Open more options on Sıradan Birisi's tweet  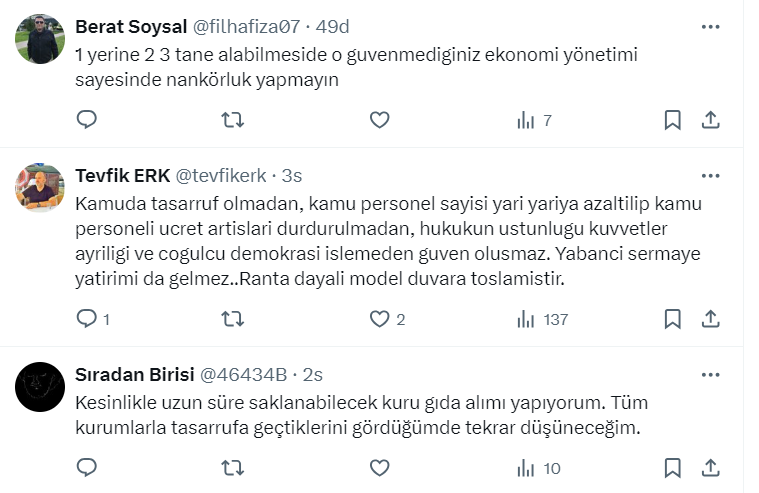[x=710, y=374]
